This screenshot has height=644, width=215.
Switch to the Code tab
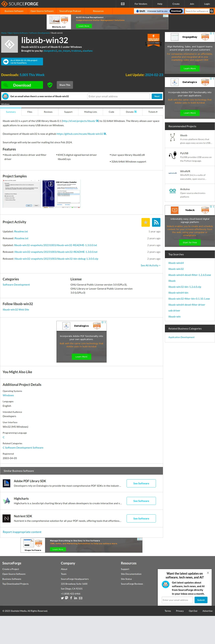point(111,112)
